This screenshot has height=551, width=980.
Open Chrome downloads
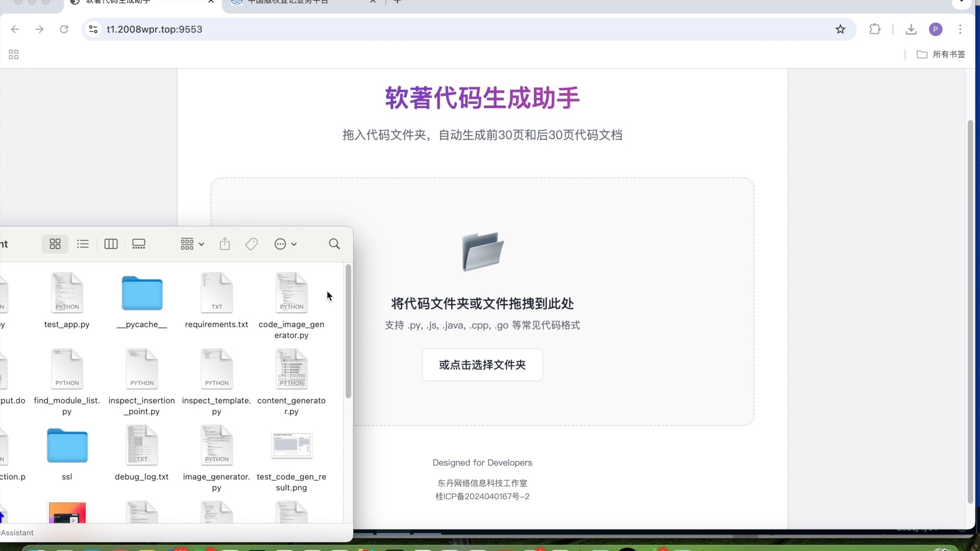[911, 29]
